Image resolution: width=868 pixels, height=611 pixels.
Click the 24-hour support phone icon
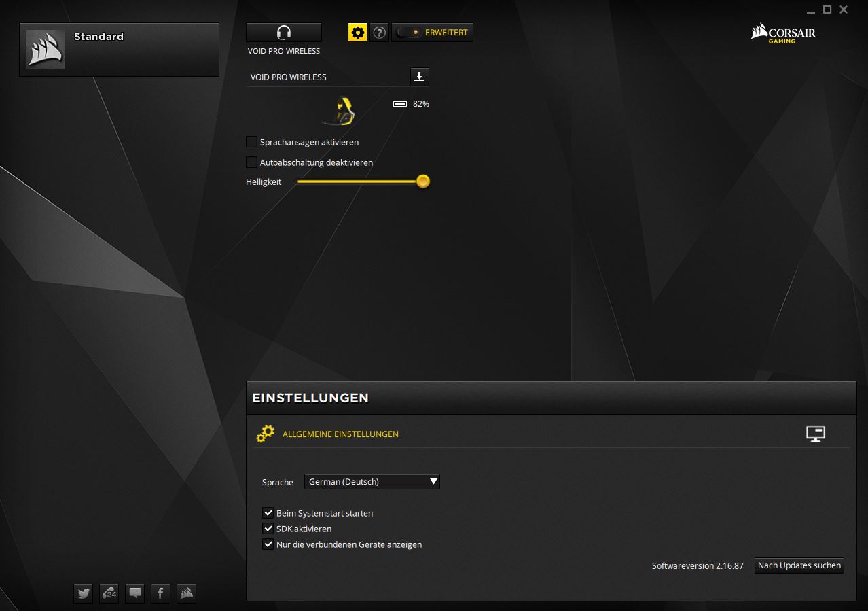pos(109,593)
